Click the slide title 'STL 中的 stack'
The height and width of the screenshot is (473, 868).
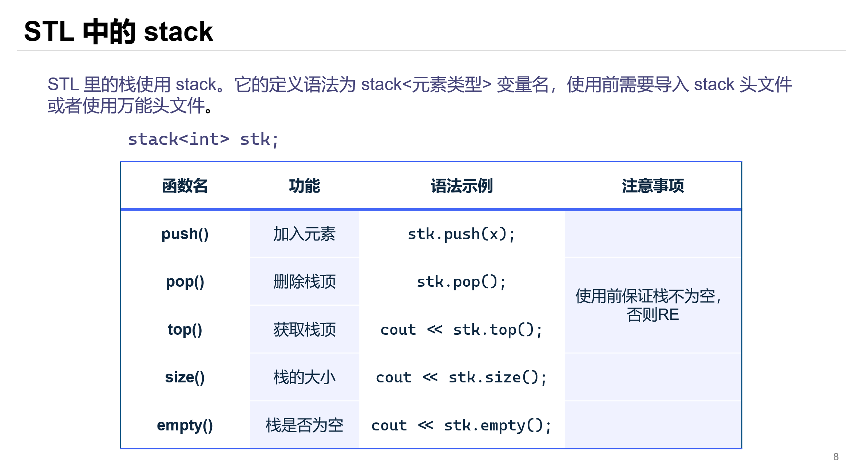pyautogui.click(x=118, y=32)
